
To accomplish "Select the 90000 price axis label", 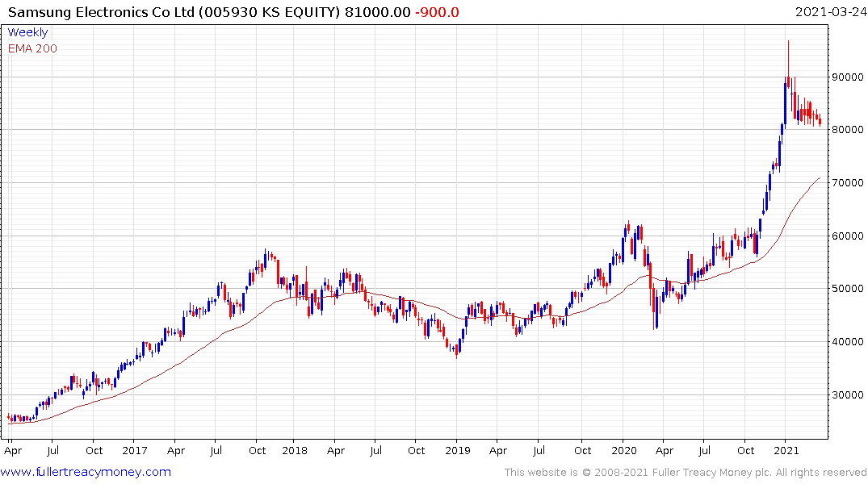I will click(848, 77).
